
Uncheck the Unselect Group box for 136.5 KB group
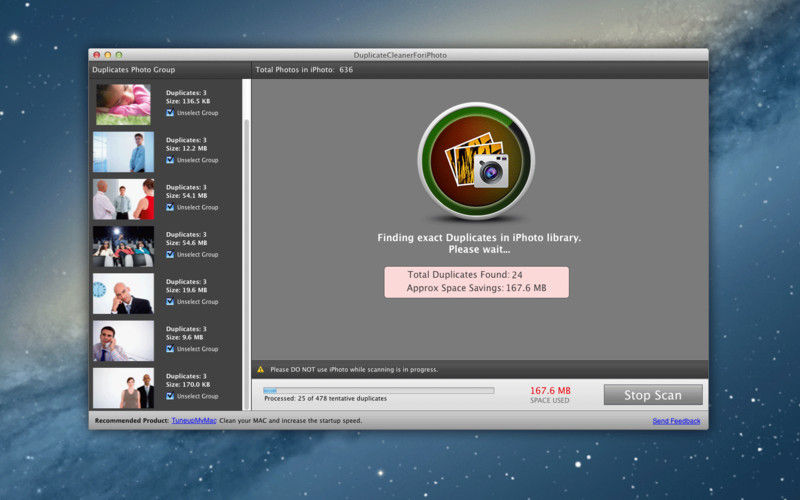point(170,113)
